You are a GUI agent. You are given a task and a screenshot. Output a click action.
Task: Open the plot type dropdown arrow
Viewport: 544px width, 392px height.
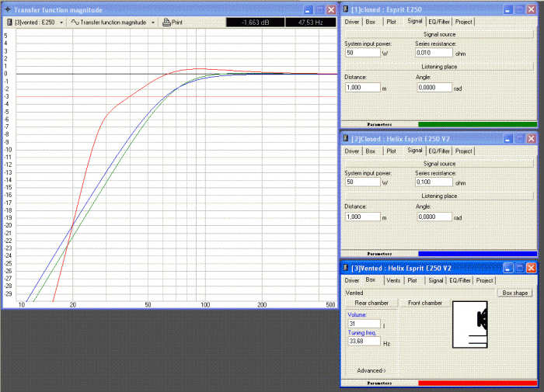153,23
